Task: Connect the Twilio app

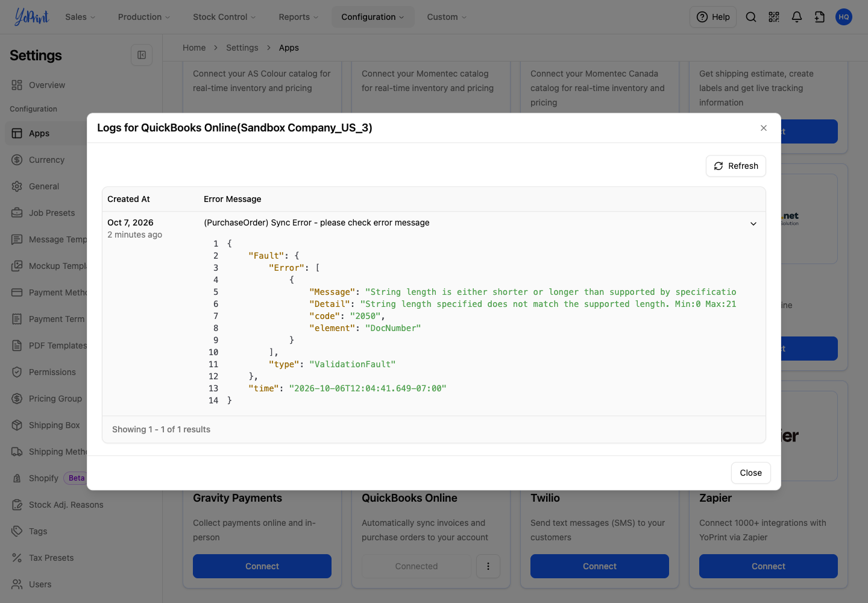Action: tap(600, 566)
